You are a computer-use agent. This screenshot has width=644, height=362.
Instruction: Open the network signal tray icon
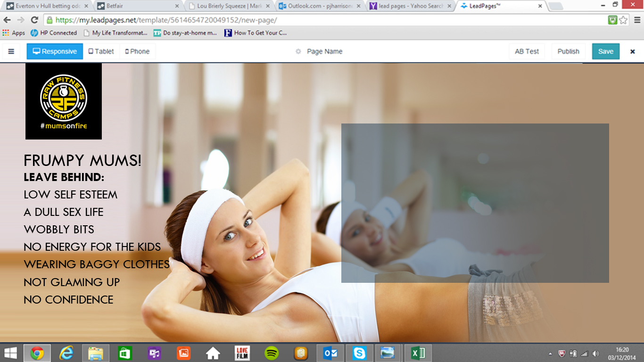585,354
